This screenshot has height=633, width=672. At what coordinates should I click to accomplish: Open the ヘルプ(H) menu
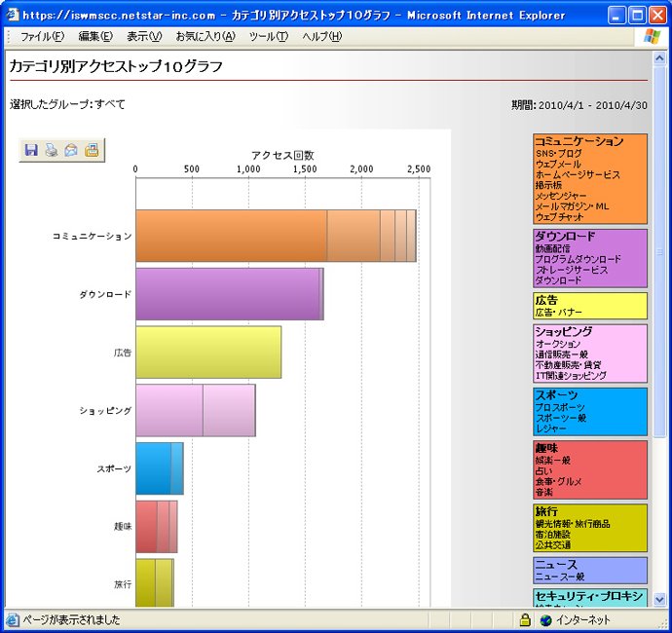tap(321, 36)
